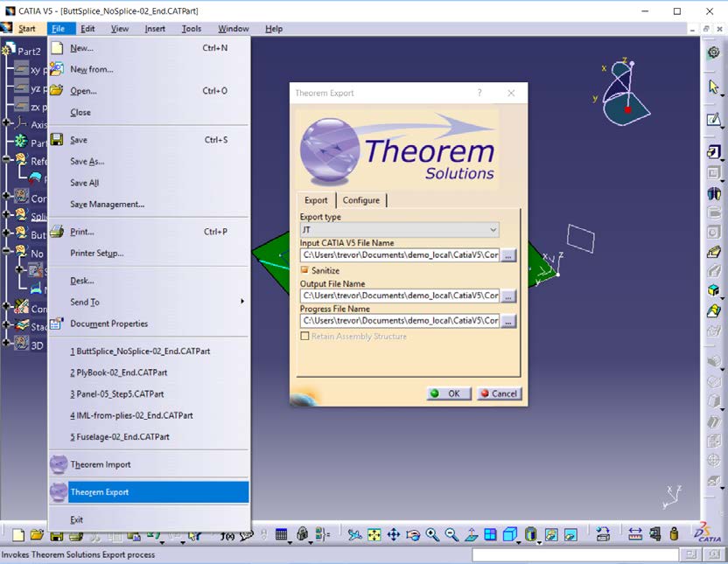728x564 pixels.
Task: Expand the Sta node in tree
Action: (x=6, y=324)
